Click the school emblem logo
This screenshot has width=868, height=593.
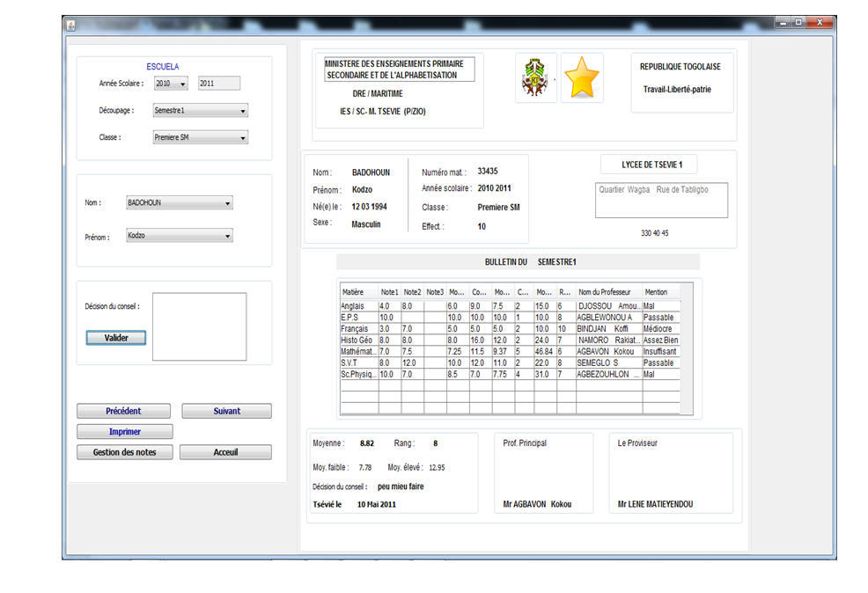tap(535, 78)
